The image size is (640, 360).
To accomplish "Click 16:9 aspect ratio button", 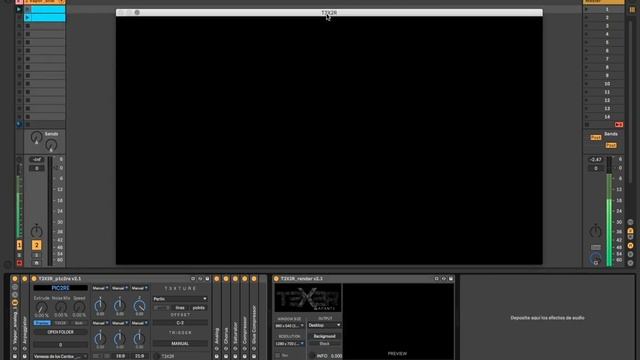I will tap(120, 356).
